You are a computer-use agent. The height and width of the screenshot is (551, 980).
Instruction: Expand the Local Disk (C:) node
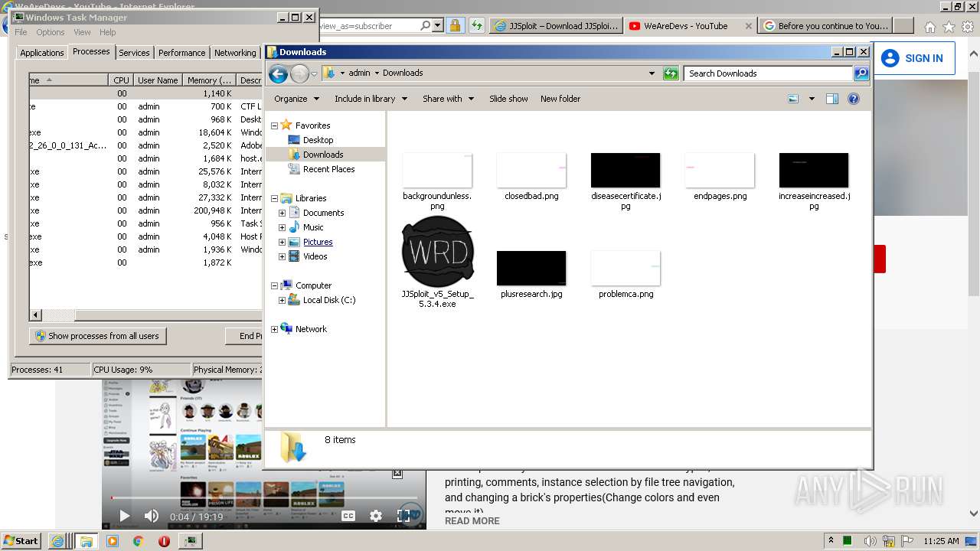click(282, 300)
